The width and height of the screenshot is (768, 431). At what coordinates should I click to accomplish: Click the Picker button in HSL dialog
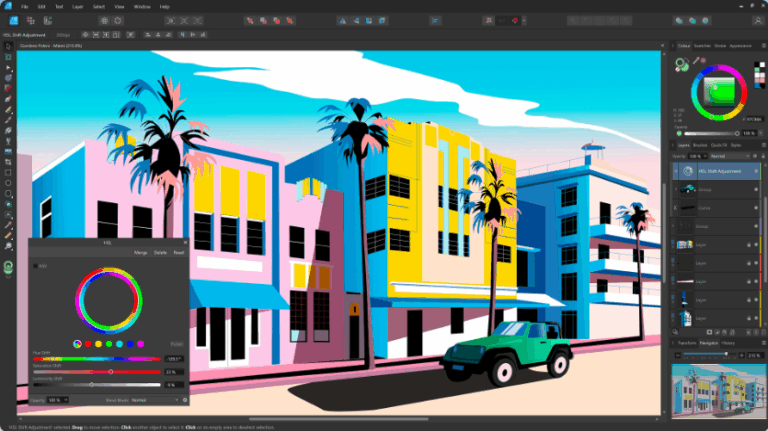coord(177,344)
